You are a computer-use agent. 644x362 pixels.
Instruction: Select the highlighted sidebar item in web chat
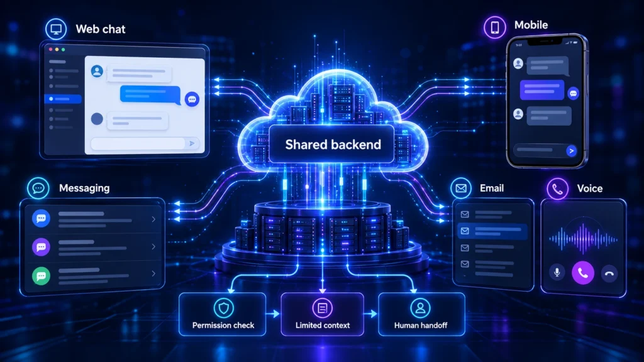click(63, 99)
